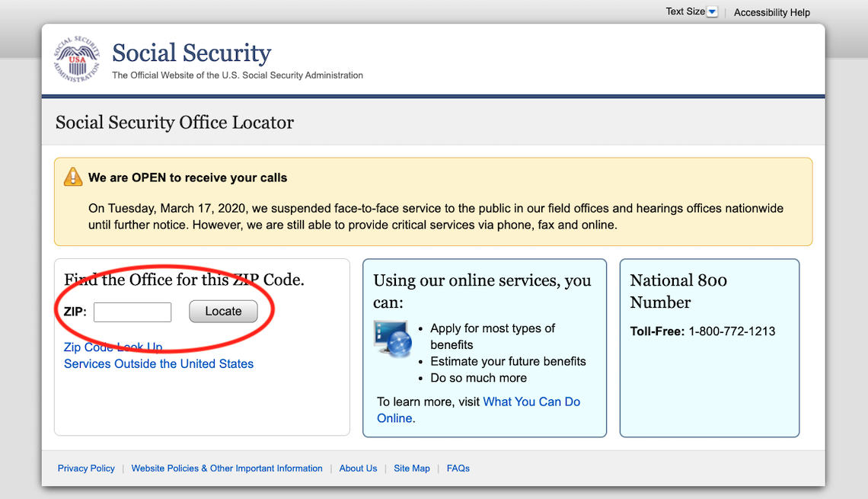The height and width of the screenshot is (499, 868).
Task: Open Website Policies & Other Important Information
Action: click(227, 468)
